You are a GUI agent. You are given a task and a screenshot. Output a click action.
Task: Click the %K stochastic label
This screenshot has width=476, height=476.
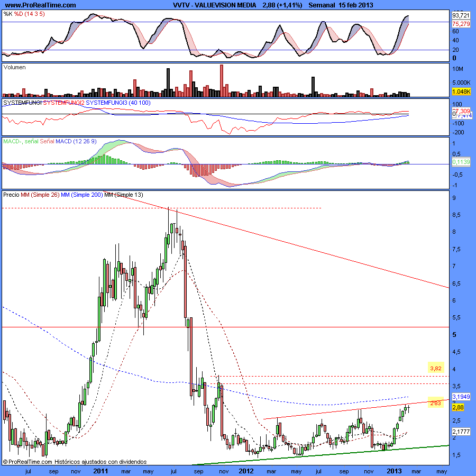8,14
